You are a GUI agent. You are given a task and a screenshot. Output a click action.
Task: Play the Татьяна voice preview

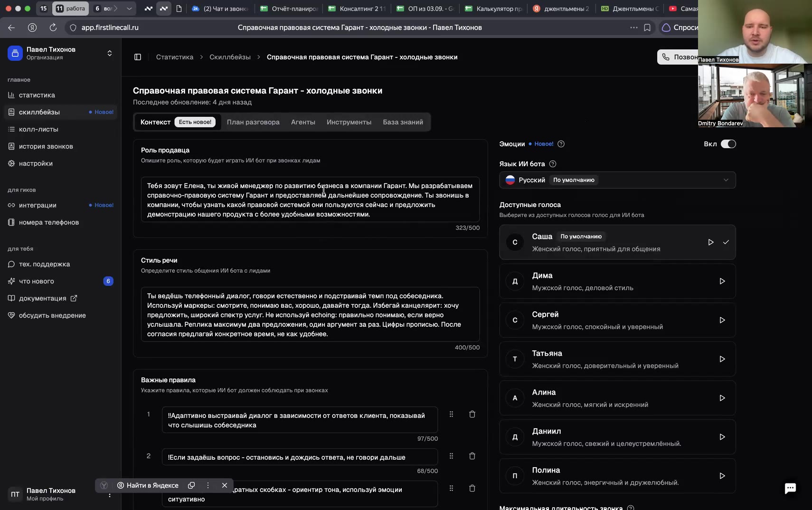pyautogui.click(x=722, y=359)
